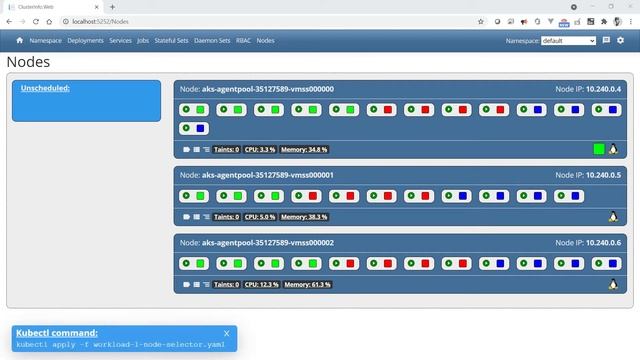
Task: Click CPU: 5.0 % badge
Action: (x=260, y=217)
